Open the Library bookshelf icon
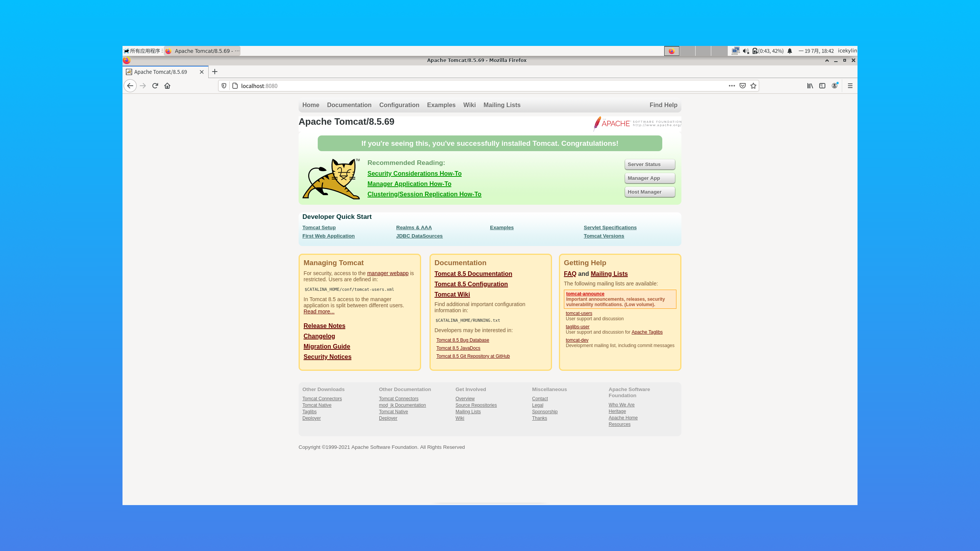This screenshot has height=551, width=980. [810, 86]
